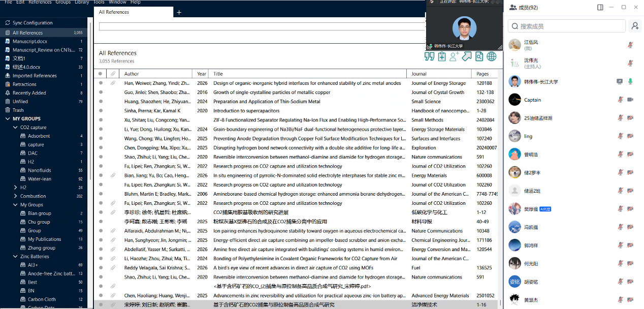The height and width of the screenshot is (309, 644).
Task: Open a new tab with the plus button
Action: [x=179, y=12]
